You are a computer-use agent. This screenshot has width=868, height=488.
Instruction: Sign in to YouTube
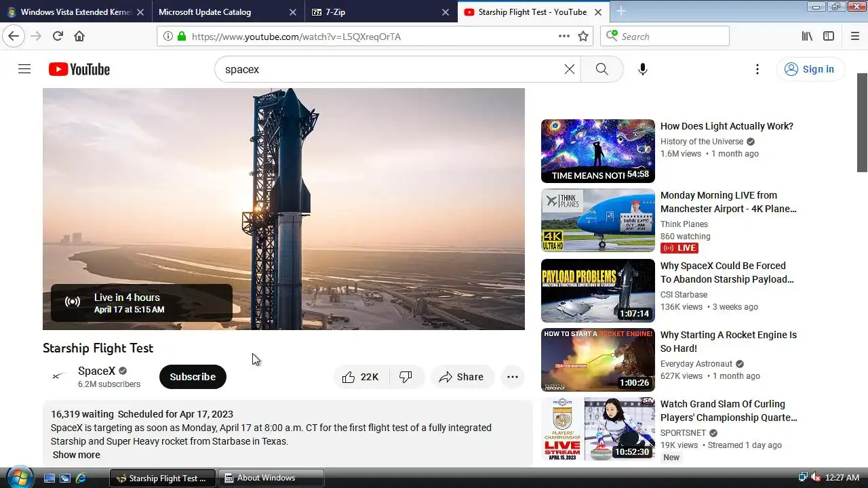click(810, 69)
